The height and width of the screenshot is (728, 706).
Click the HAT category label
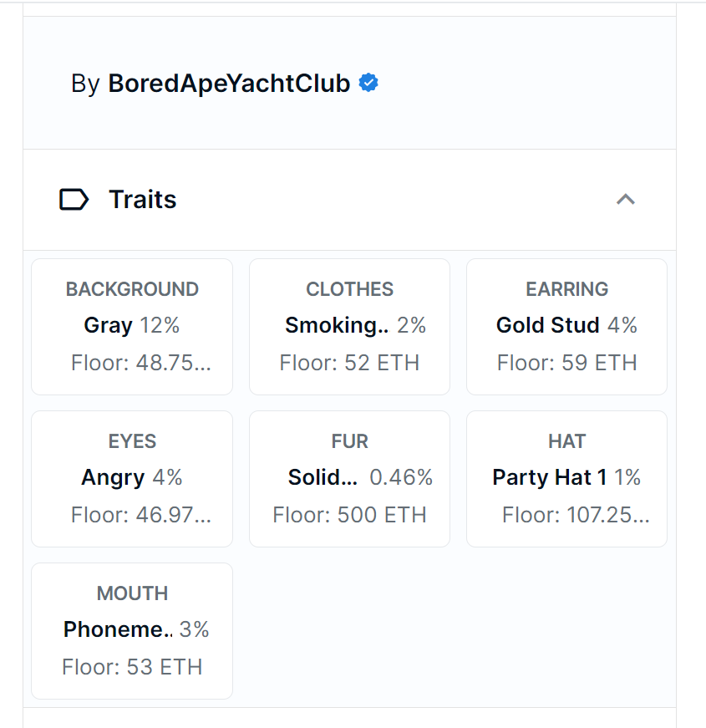pos(566,441)
